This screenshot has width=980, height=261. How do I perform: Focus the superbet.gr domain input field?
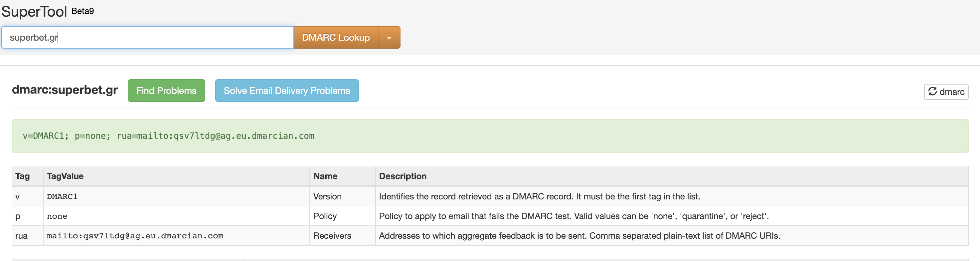(x=148, y=37)
